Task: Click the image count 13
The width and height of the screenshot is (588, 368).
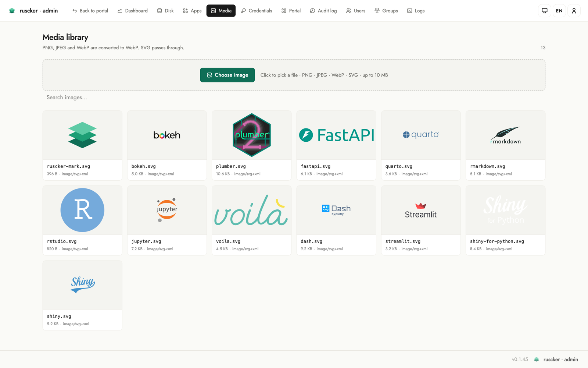Action: (x=543, y=48)
